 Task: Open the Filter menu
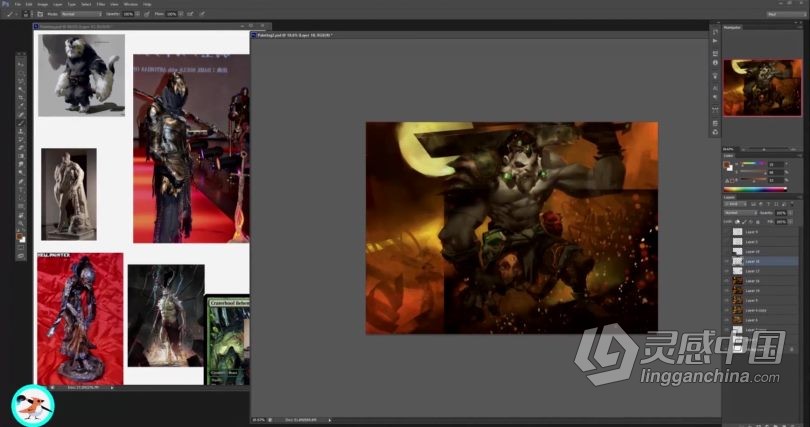[x=101, y=4]
